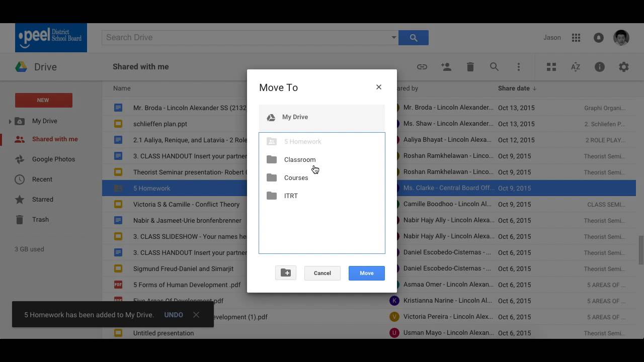The height and width of the screenshot is (362, 644).
Task: Sort by Share date column header
Action: tap(517, 88)
